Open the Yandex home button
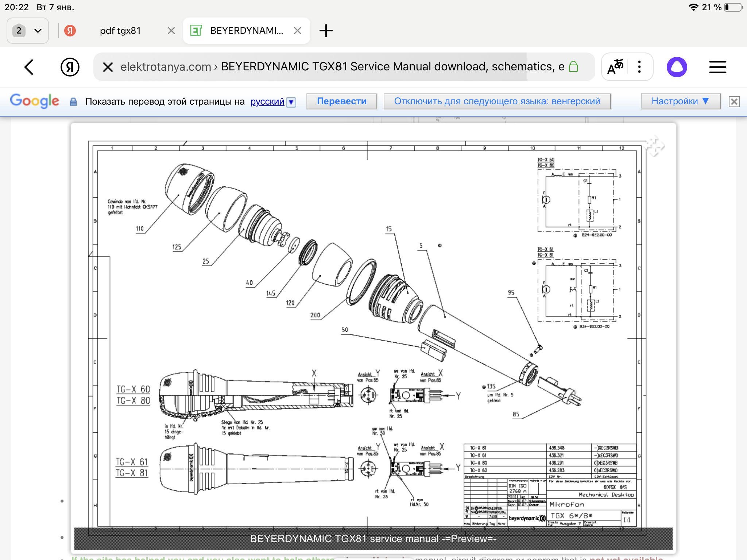Viewport: 747px width, 560px height. [x=70, y=67]
